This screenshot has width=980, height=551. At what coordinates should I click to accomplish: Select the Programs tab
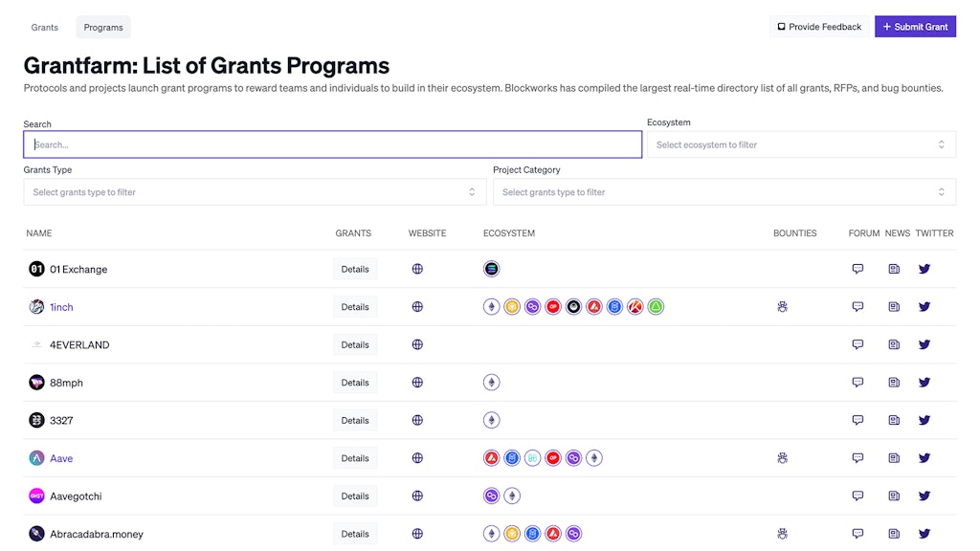[x=103, y=27]
